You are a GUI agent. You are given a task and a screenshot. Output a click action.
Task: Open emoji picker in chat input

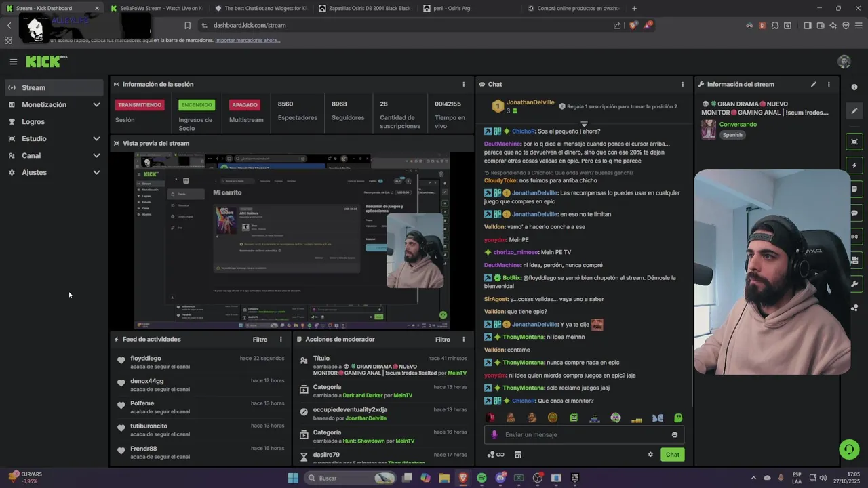click(675, 435)
